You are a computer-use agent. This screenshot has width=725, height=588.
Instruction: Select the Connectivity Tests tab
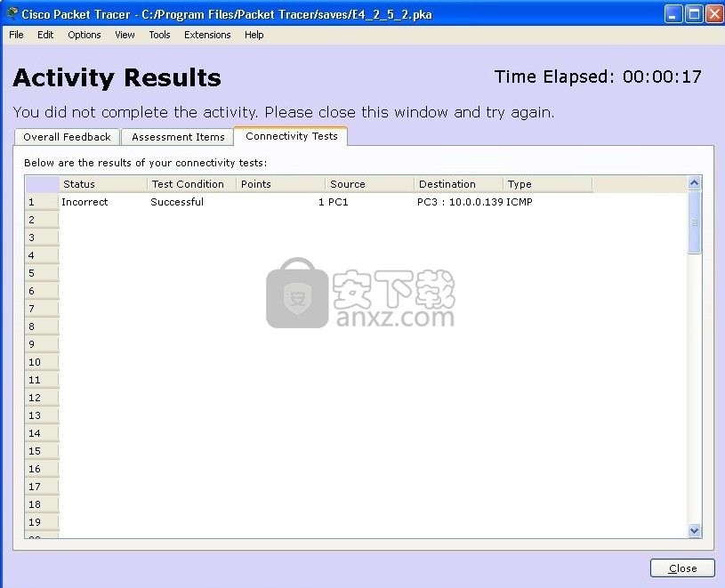[291, 136]
